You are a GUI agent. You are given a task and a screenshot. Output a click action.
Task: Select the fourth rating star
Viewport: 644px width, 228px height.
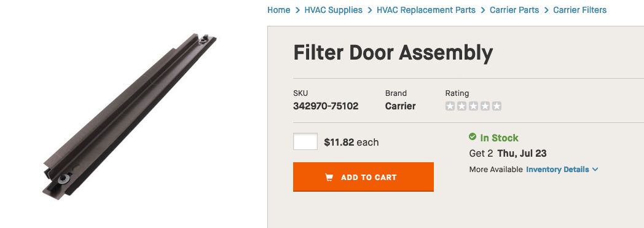(x=485, y=106)
